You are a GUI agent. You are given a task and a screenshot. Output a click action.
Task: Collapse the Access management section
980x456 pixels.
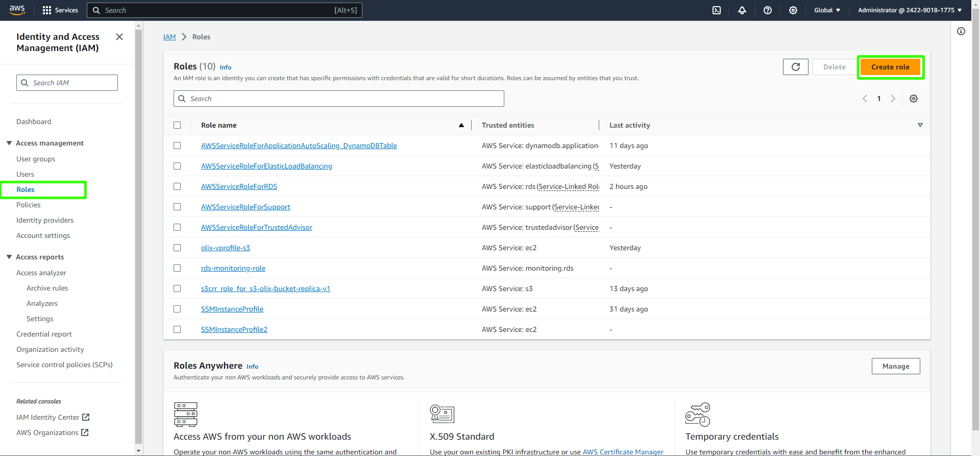9,143
